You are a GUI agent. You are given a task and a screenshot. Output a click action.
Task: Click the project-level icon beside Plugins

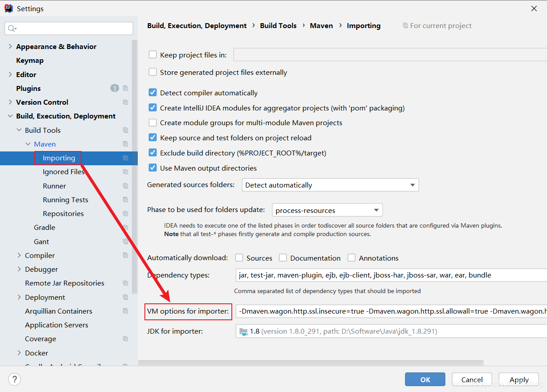point(125,88)
